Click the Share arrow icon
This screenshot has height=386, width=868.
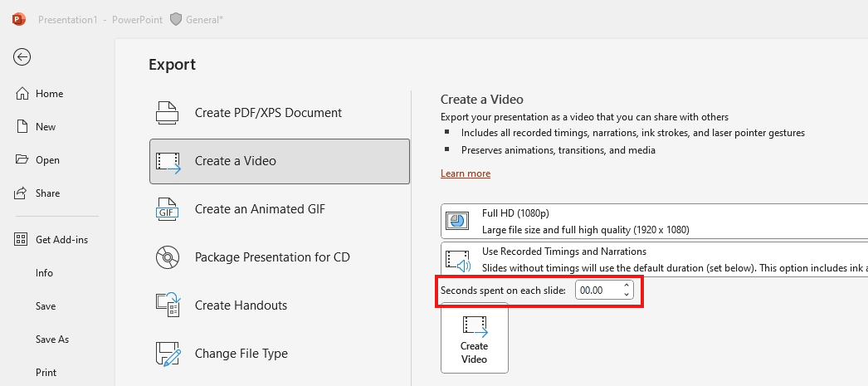pos(21,193)
